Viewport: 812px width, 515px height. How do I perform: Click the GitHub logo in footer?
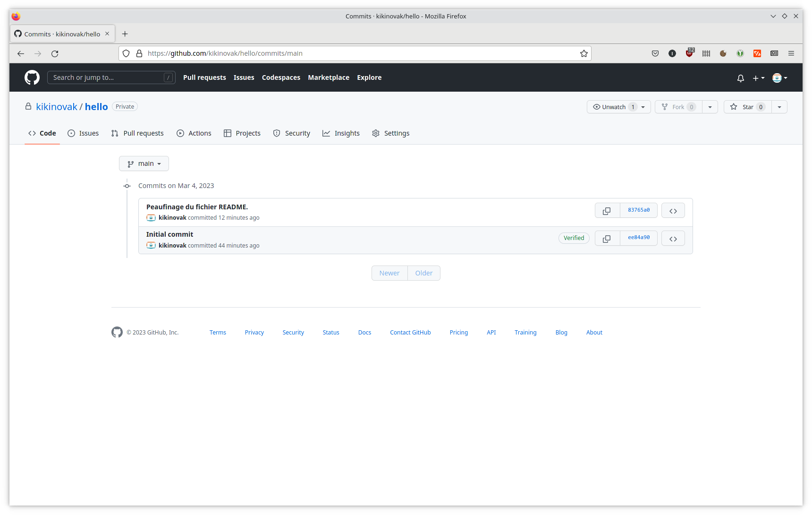pyautogui.click(x=117, y=332)
